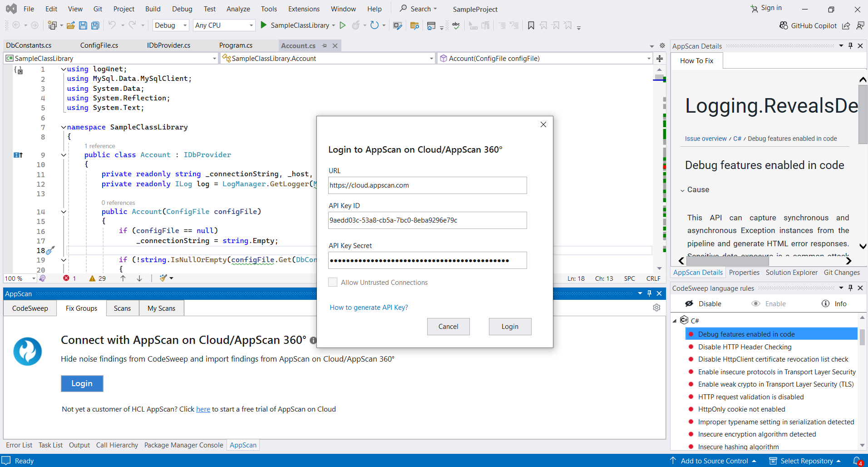This screenshot has height=467, width=868.
Task: Close the login dialog with X
Action: [x=543, y=124]
